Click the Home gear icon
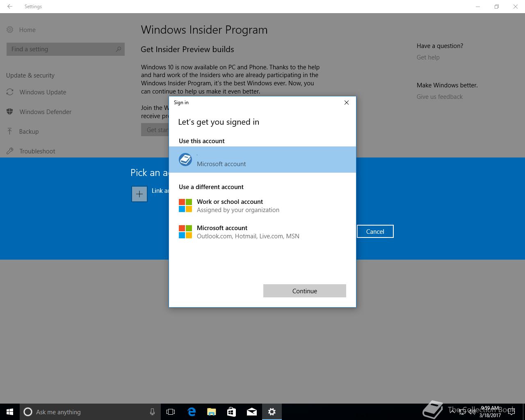Screen dimensions: 525x420 [x=10, y=30]
